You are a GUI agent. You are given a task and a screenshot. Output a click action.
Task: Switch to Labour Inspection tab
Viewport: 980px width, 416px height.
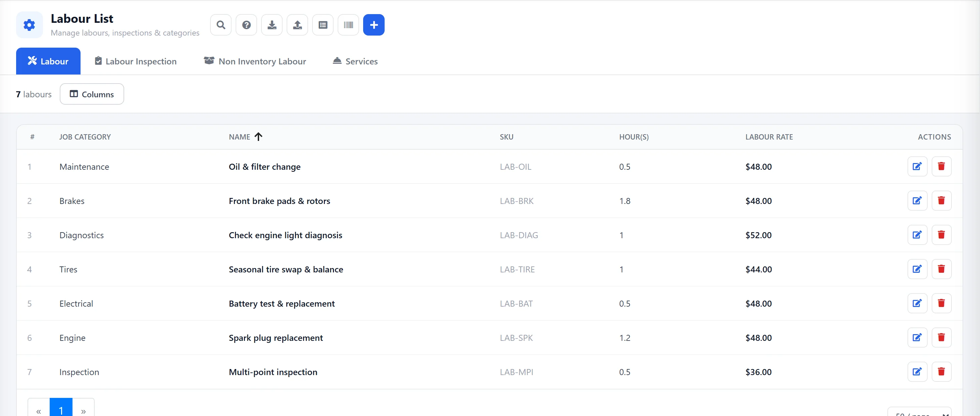tap(136, 61)
